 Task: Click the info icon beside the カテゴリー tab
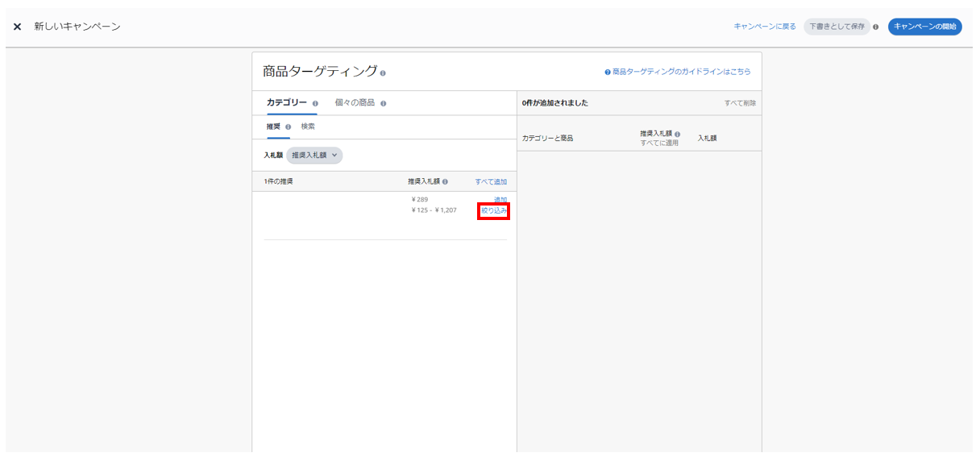pyautogui.click(x=315, y=103)
